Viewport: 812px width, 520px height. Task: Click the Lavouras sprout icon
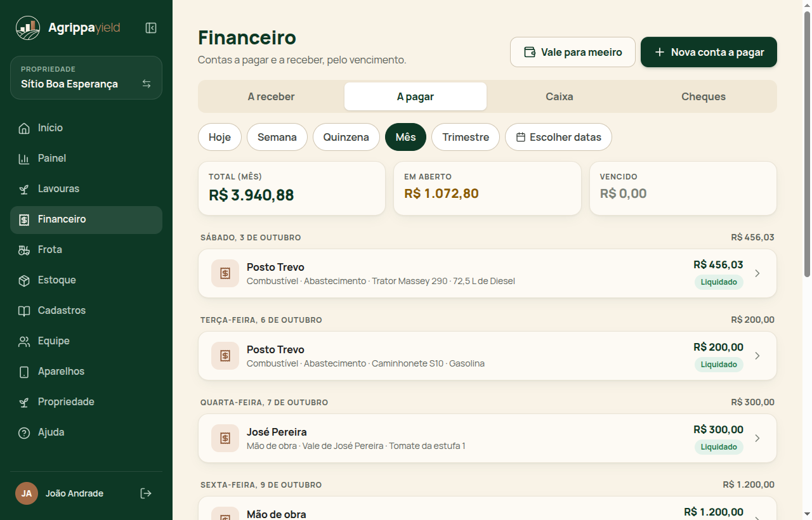tap(24, 189)
